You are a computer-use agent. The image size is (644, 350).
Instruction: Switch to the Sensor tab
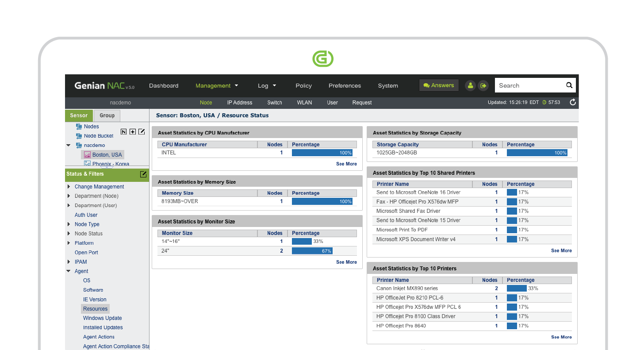(79, 115)
